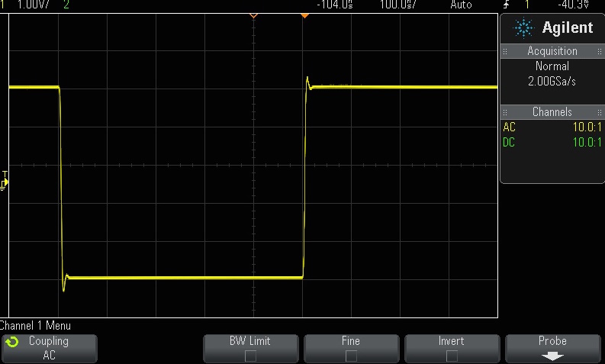Click the Probe softkey down arrow

point(552,356)
